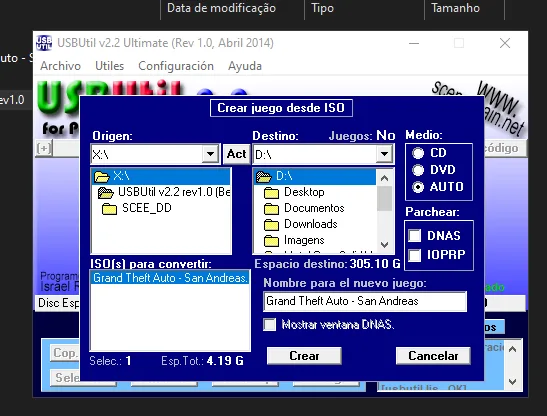547x416 pixels.
Task: Minimize the USBUtil window
Action: tap(414, 43)
